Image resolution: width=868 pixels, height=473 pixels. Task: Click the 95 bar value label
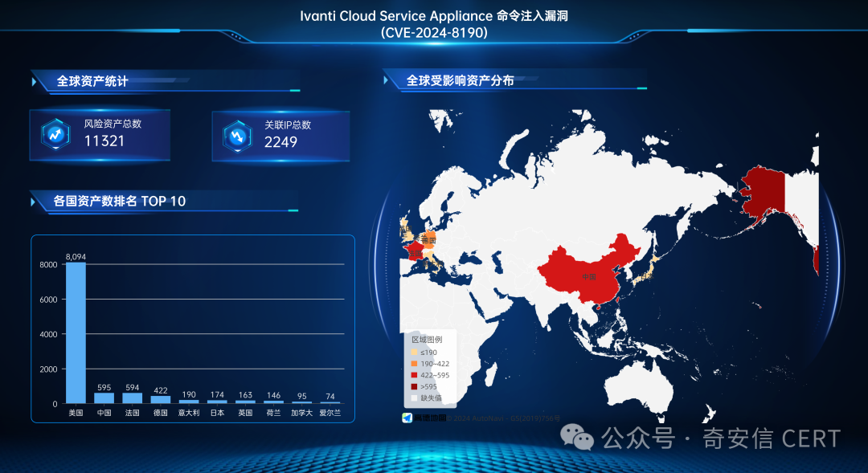coord(301,396)
